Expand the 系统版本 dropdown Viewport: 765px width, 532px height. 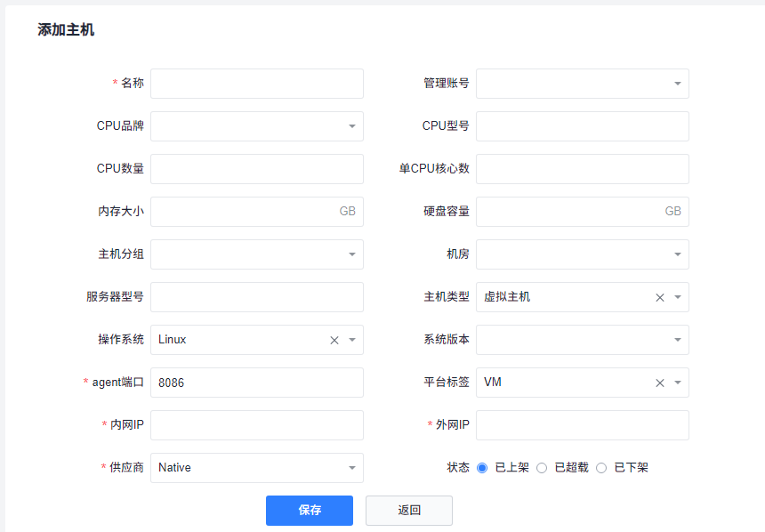coord(583,340)
